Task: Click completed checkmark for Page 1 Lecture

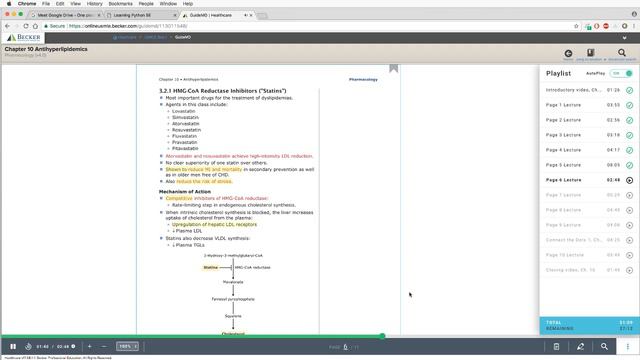Action: click(629, 105)
